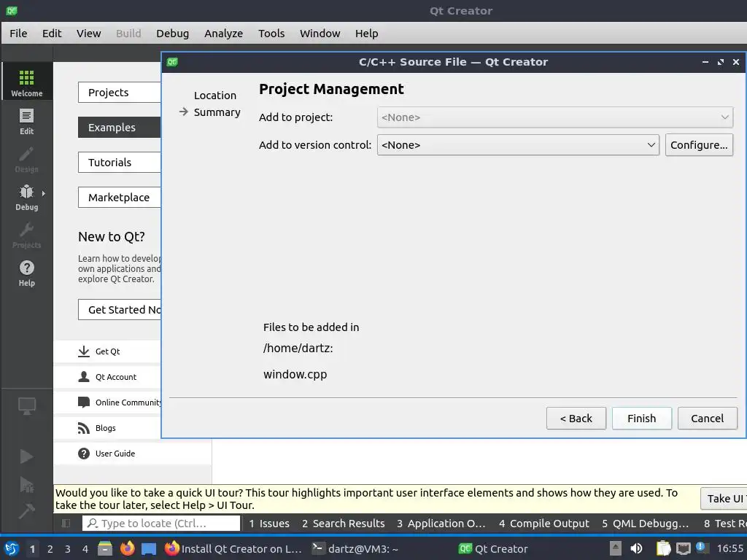Select Examples on Welcome page
747x560 pixels.
coord(120,127)
